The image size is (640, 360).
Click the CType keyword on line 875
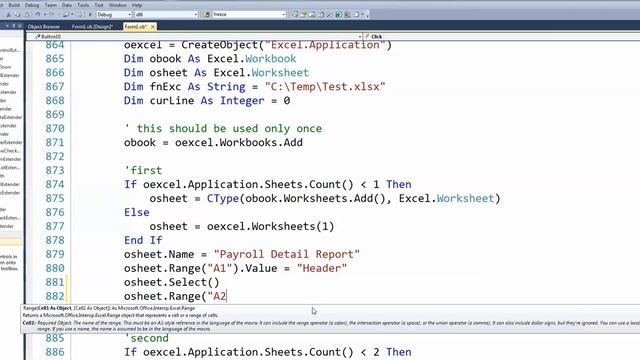pos(222,198)
